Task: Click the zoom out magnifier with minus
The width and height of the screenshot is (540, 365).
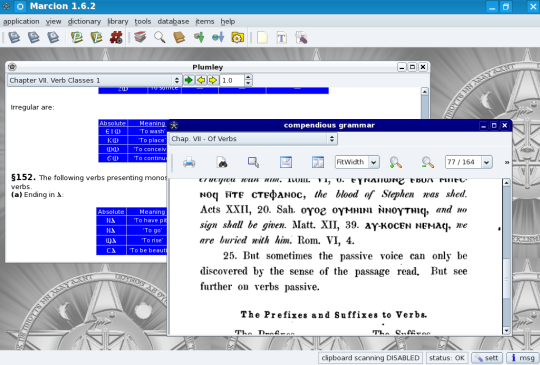Action: pyautogui.click(x=428, y=162)
